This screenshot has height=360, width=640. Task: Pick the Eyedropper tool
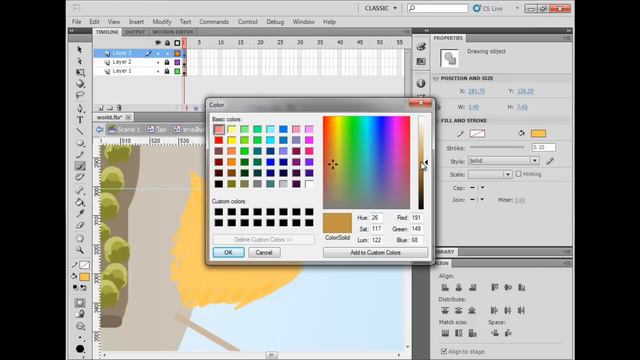[80, 213]
